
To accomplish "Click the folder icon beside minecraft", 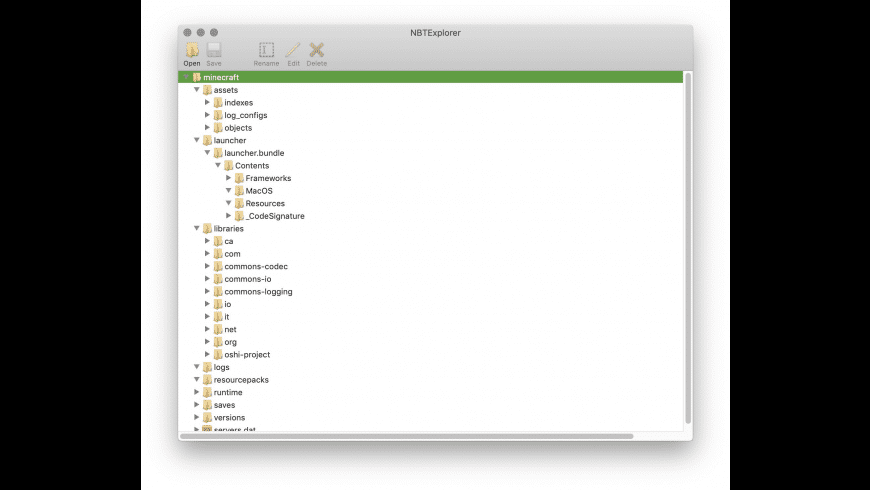I will 196,77.
